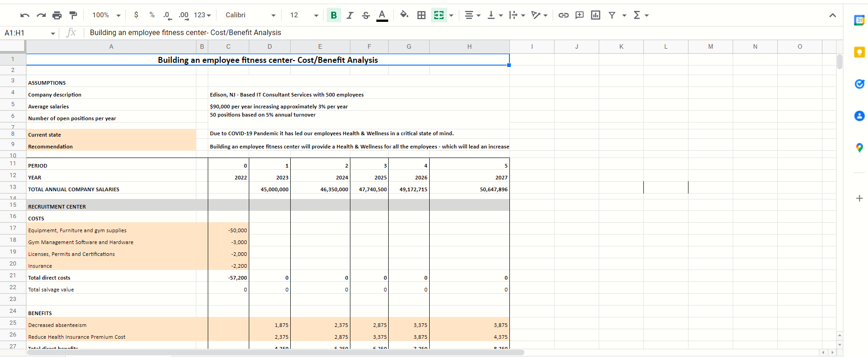Open the zoom level dropdown
Screen dimensions: 868x357
[106, 15]
